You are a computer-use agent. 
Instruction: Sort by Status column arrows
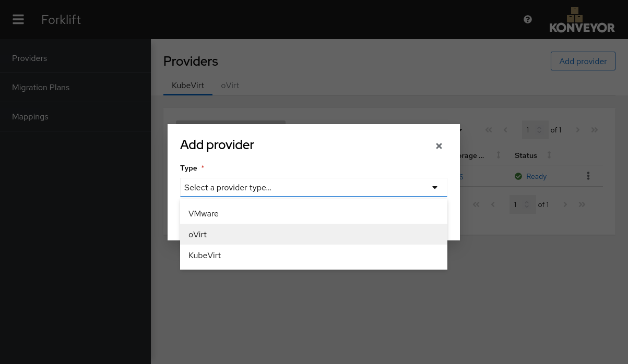(549, 155)
